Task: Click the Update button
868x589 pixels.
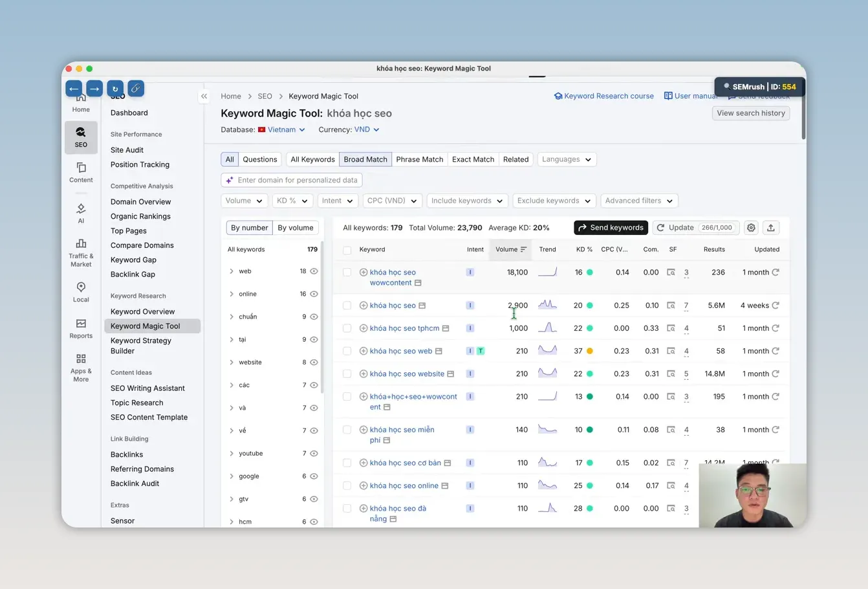Action: tap(695, 228)
